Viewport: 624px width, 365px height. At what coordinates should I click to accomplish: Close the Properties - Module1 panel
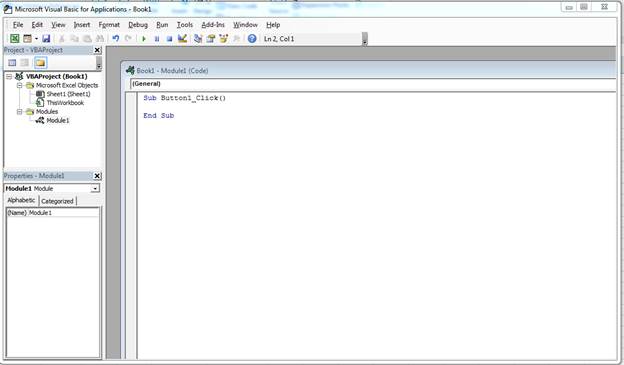point(97,176)
